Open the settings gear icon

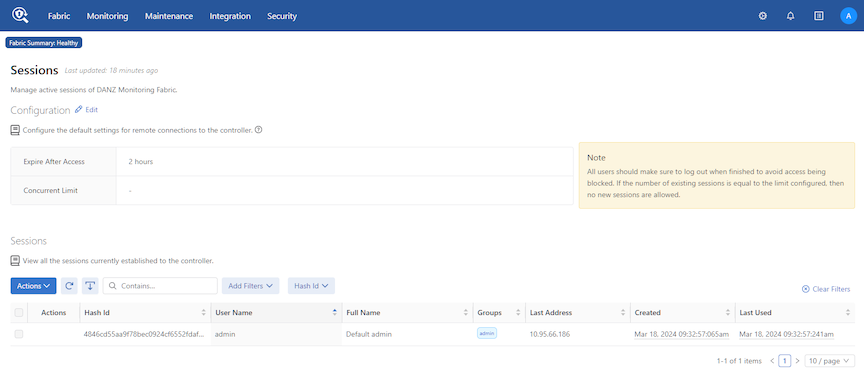click(x=763, y=16)
